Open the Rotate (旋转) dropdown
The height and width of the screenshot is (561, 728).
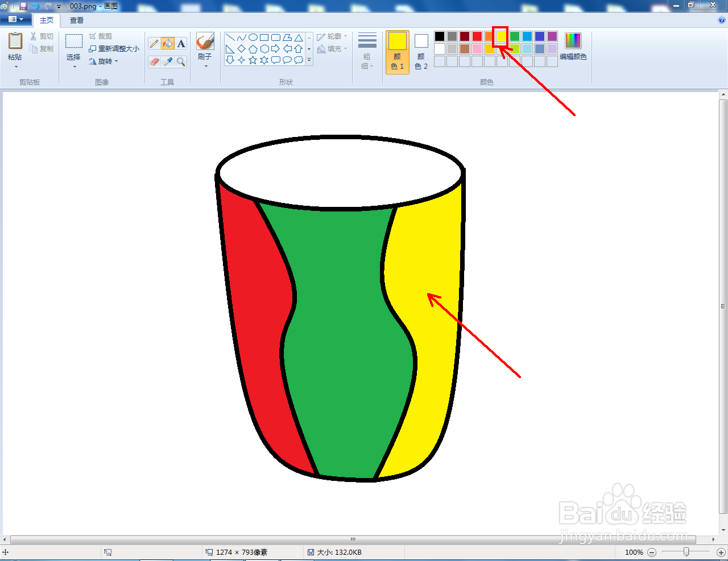(104, 61)
